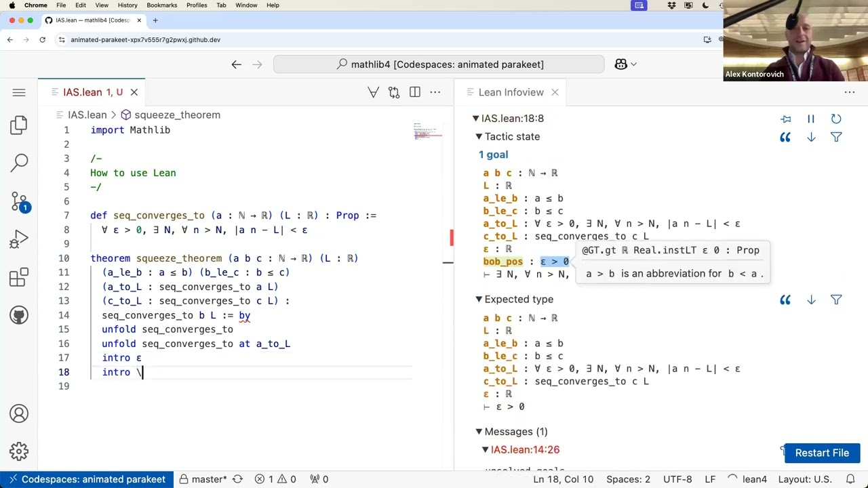This screenshot has height=488, width=868.
Task: Open the Expected type filter icon
Action: click(x=836, y=300)
